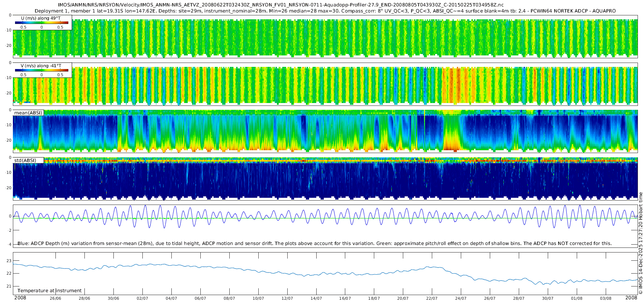Click the 'U (m/s) along 49°T' legend title

click(41, 18)
